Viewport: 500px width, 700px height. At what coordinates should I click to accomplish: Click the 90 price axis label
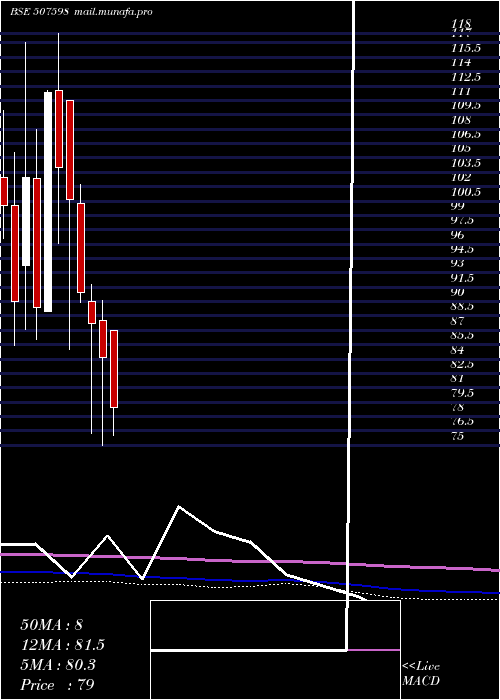tap(458, 292)
